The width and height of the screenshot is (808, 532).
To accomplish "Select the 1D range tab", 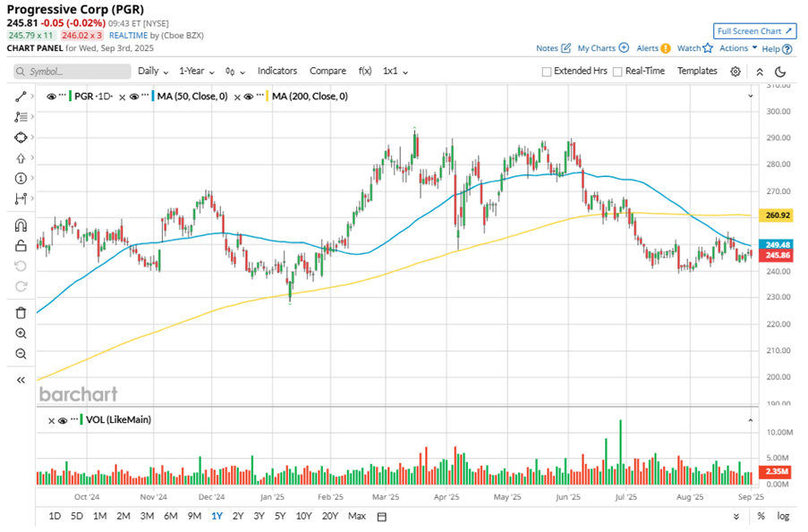I will coord(55,516).
